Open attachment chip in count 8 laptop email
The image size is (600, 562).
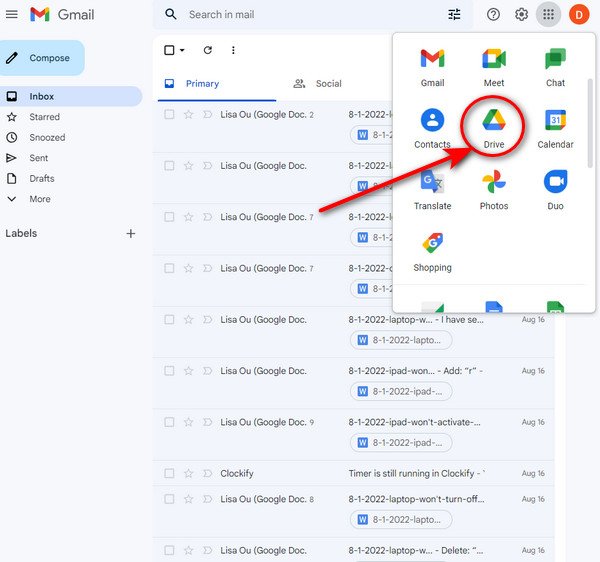click(x=401, y=520)
